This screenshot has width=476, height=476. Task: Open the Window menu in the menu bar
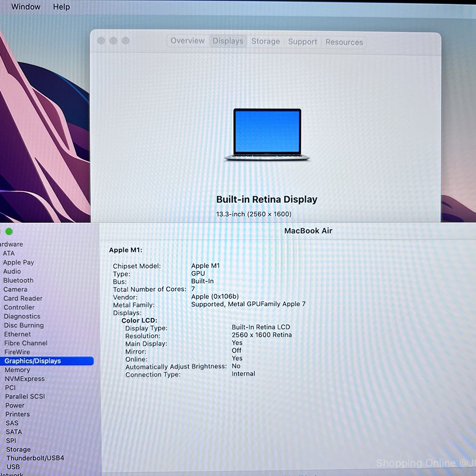click(26, 7)
